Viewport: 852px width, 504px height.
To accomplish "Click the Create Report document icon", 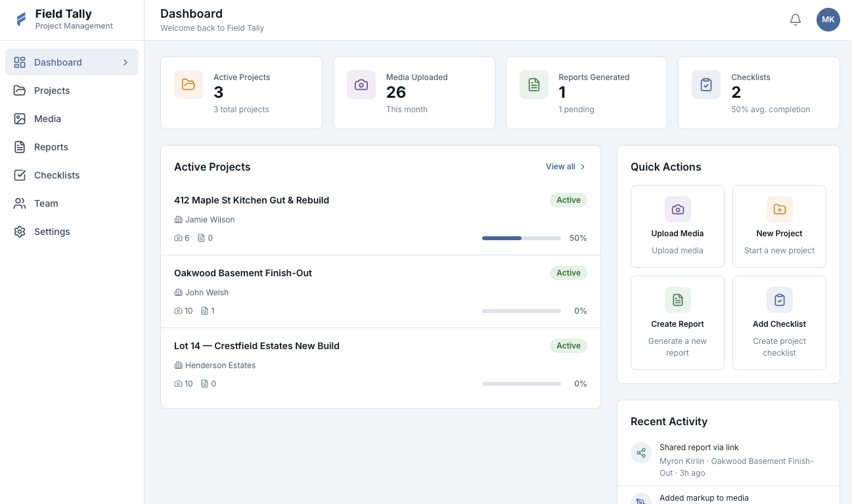I will coord(677,300).
